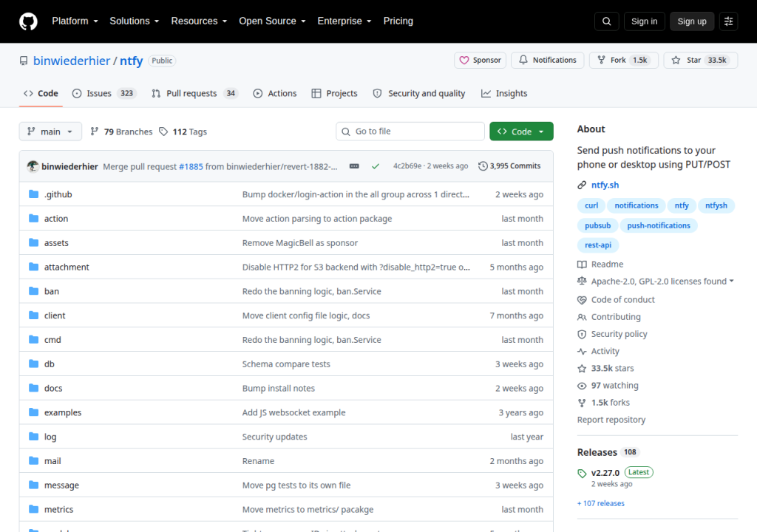Open the search magnifier in header
757x532 pixels.
pyautogui.click(x=606, y=21)
